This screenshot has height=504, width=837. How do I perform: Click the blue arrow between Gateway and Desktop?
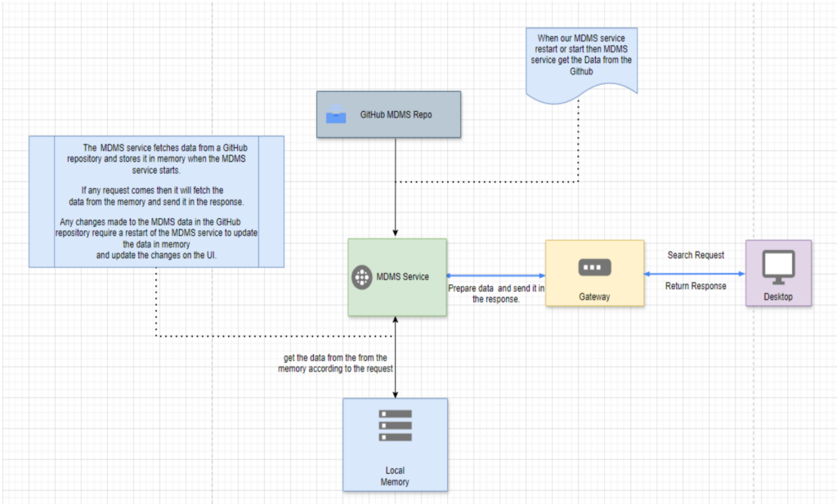pos(695,274)
